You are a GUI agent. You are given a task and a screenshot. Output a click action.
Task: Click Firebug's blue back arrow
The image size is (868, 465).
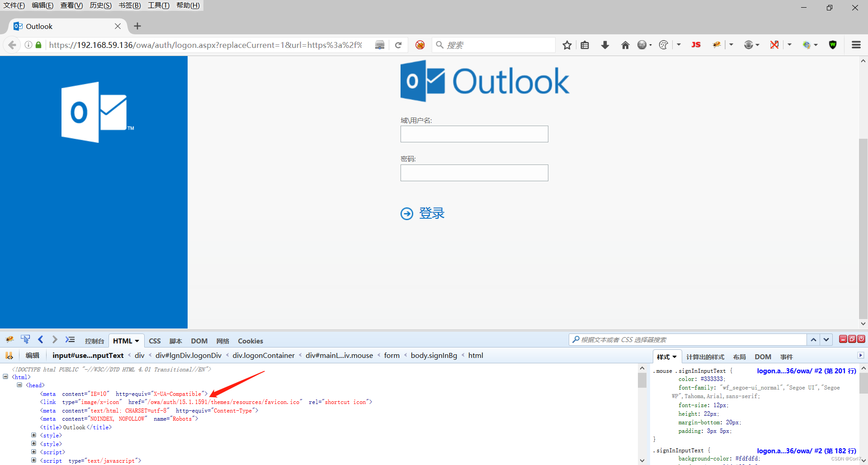40,339
